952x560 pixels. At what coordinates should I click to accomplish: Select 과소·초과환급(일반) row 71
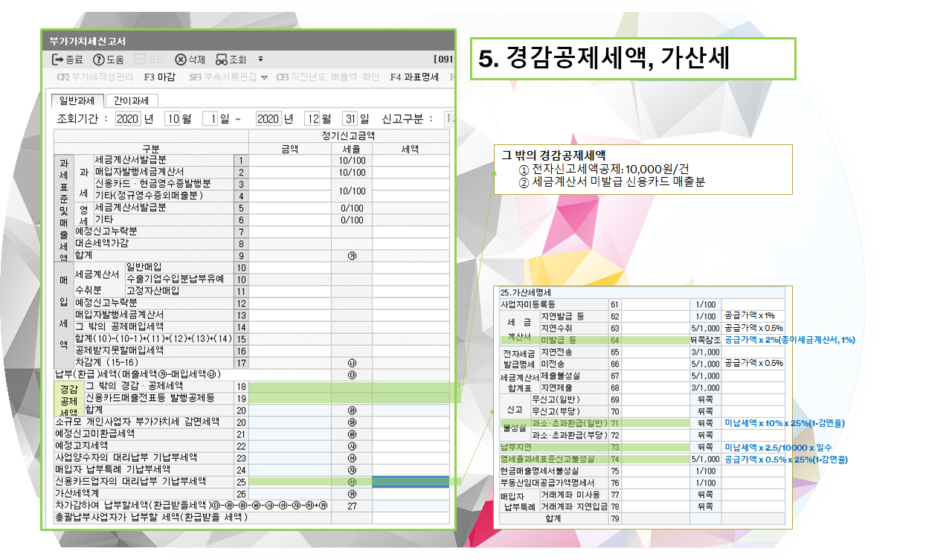568,423
